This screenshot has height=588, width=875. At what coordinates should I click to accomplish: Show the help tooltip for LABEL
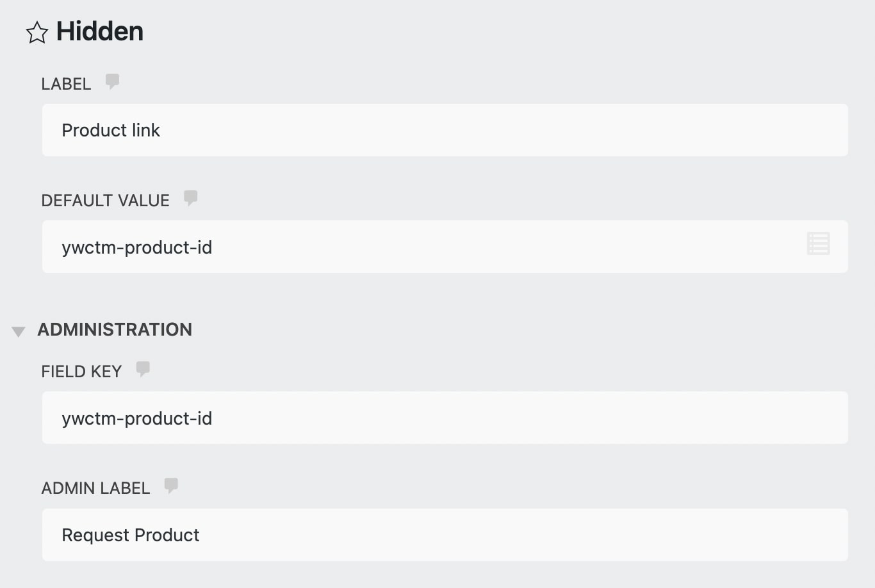[112, 81]
